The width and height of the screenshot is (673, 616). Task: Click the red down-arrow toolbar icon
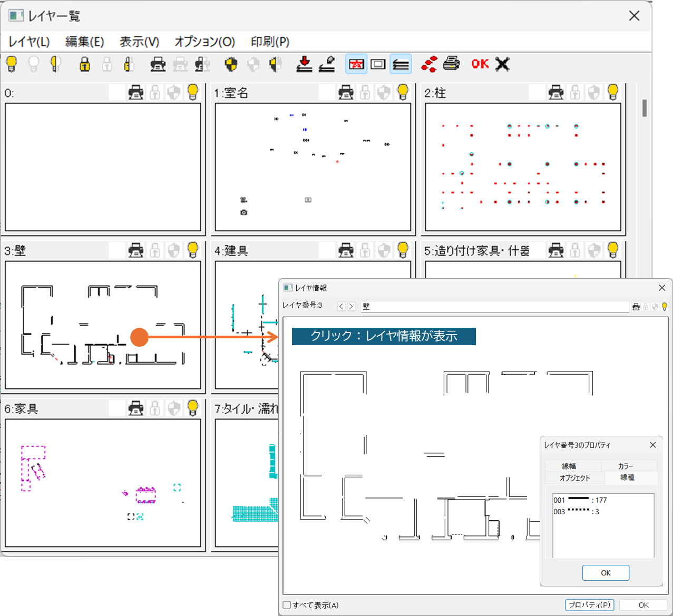click(304, 64)
